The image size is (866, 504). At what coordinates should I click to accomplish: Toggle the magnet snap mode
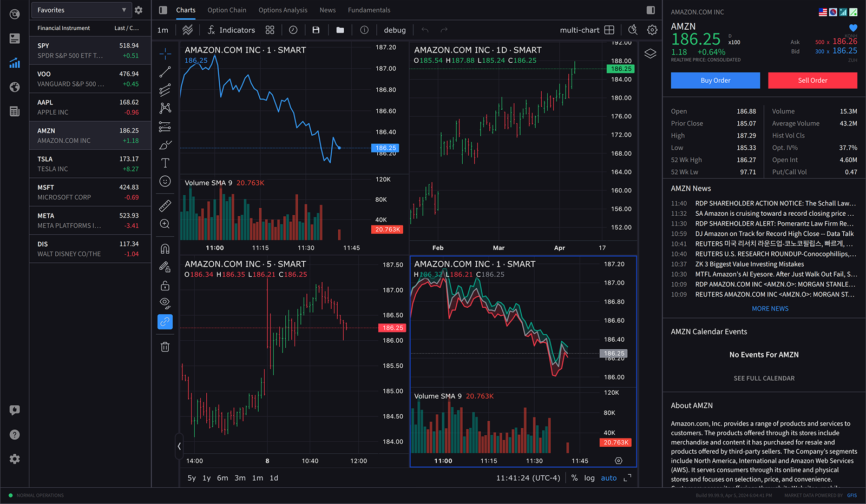[165, 249]
